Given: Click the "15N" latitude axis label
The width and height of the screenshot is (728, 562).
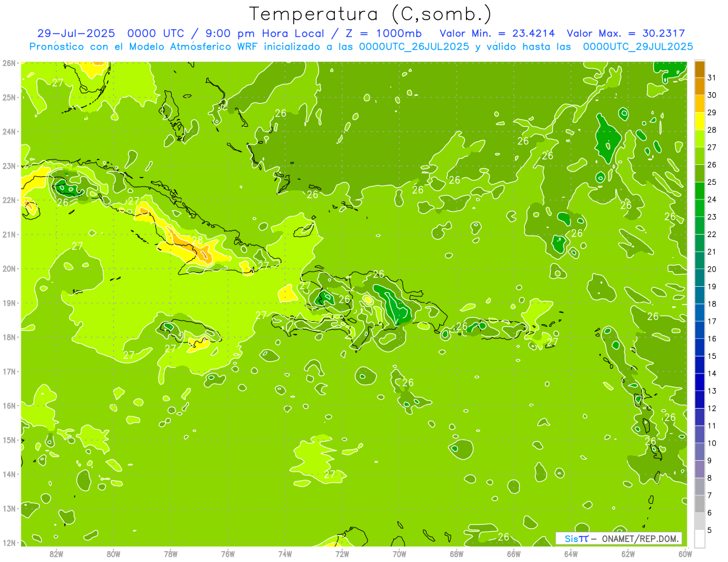Looking at the screenshot, I should tap(9, 440).
